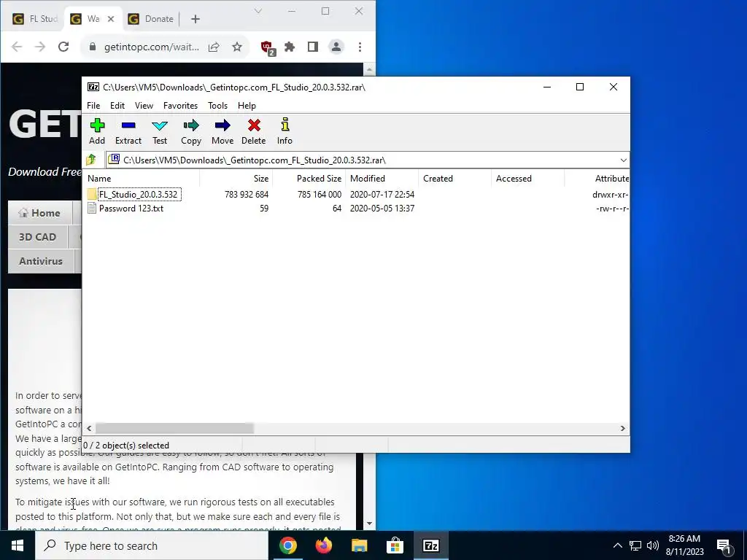Click the uBlock Origin extension icon in Chrome

(267, 47)
